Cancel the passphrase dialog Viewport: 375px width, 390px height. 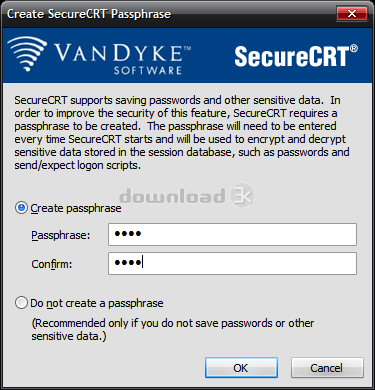click(327, 368)
